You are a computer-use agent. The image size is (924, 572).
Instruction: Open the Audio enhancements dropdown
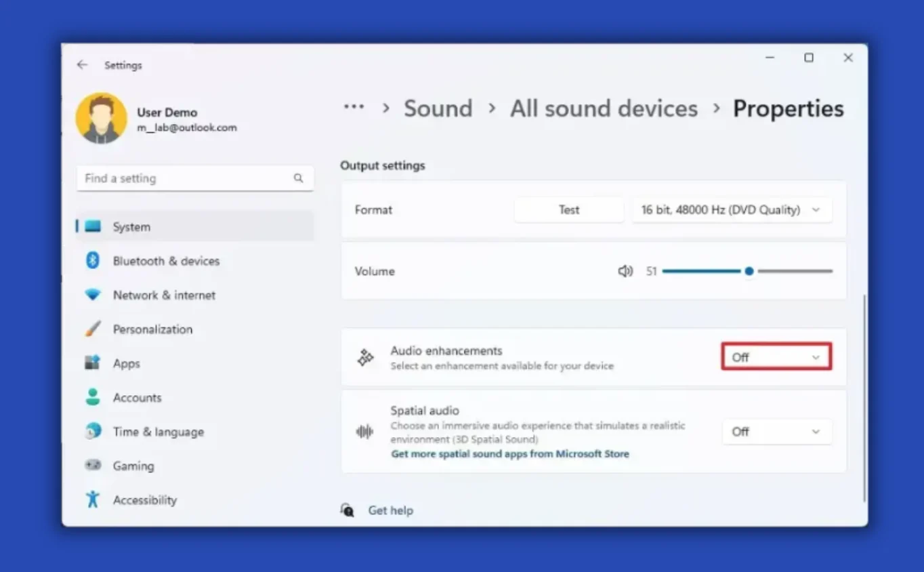(x=776, y=356)
